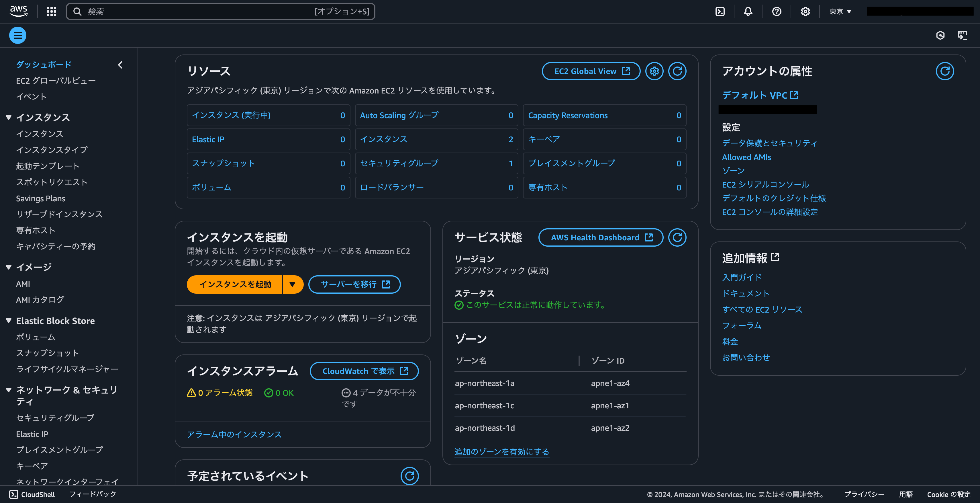
Task: Open the settings gear in the top bar
Action: pos(805,11)
